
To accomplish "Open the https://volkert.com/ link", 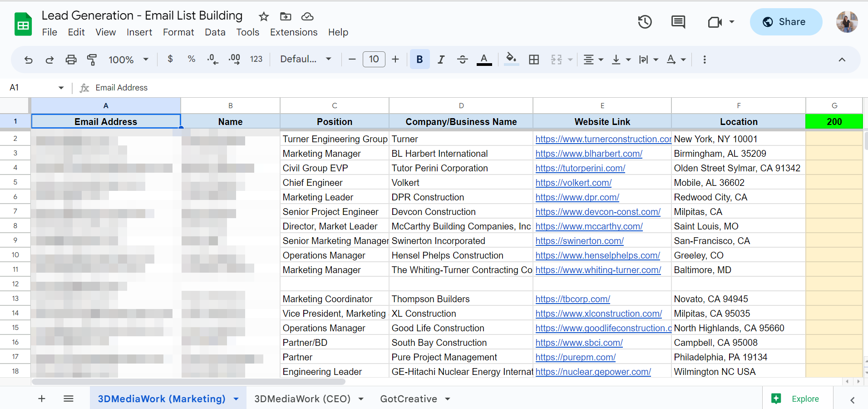I will click(573, 183).
